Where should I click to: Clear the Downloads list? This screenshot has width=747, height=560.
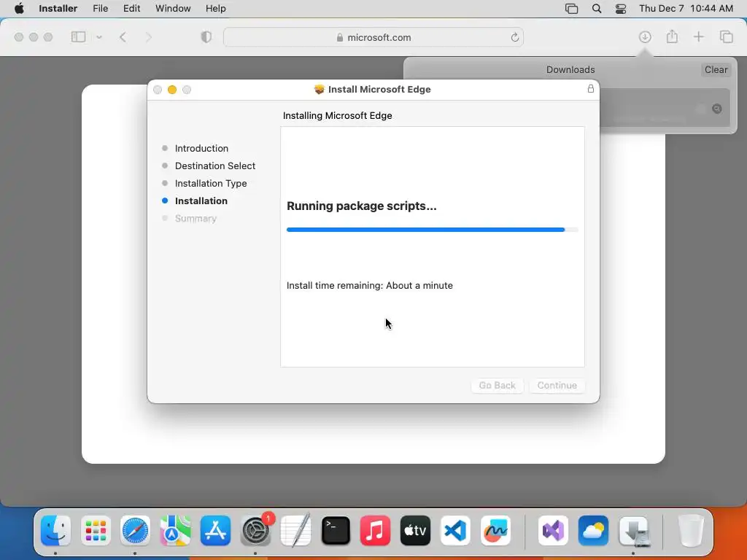tap(716, 69)
